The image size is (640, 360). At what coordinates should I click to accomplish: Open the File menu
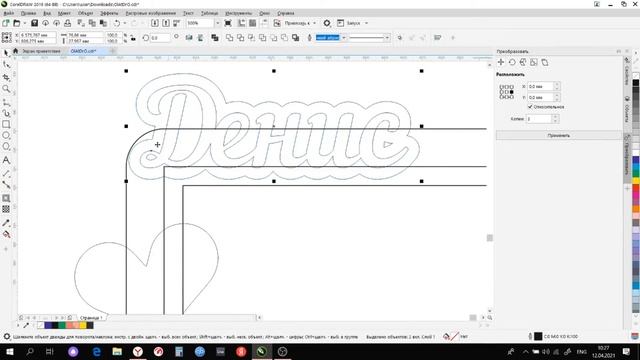point(9,13)
